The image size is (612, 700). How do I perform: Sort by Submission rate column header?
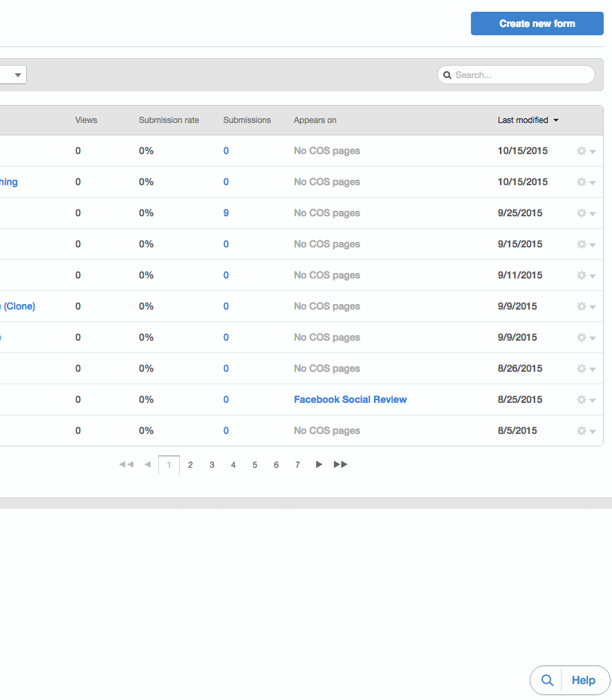169,120
